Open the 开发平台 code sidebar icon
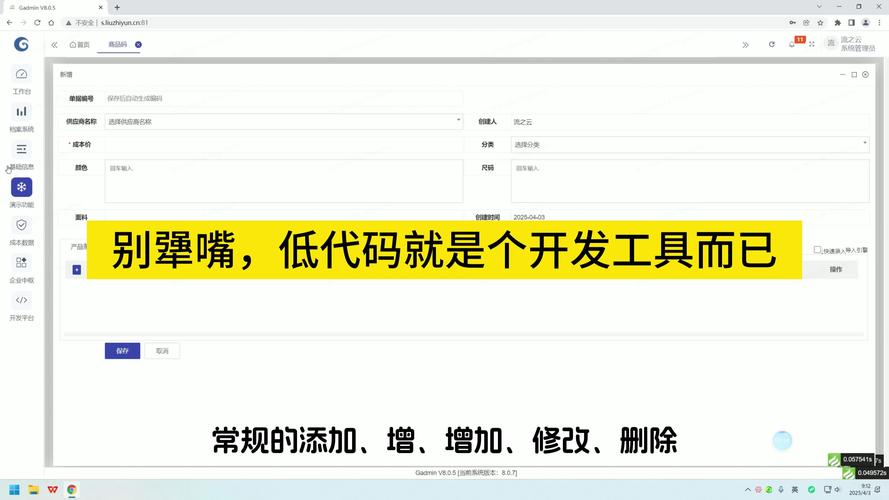 pyautogui.click(x=22, y=300)
